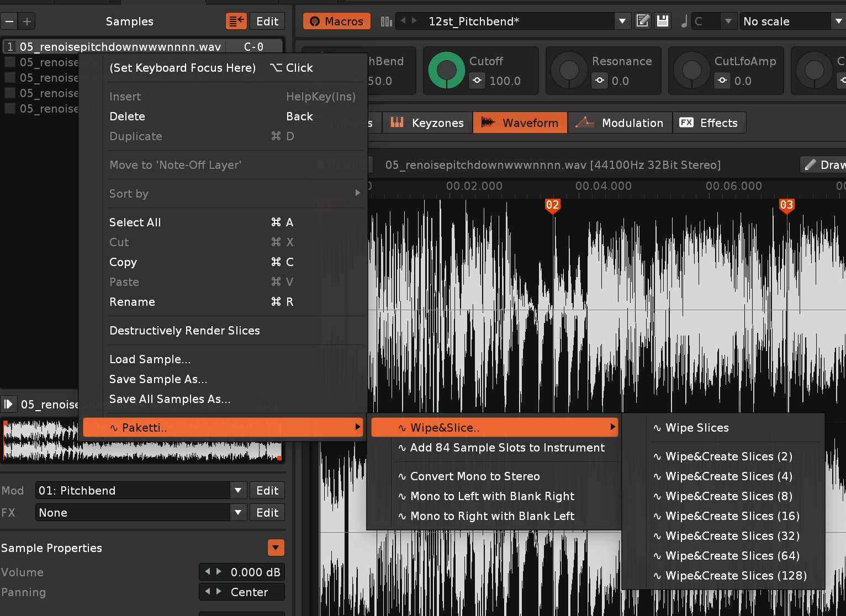Click the pencil-and-paper preset edit icon
Screen dimensions: 846x616
click(x=643, y=22)
